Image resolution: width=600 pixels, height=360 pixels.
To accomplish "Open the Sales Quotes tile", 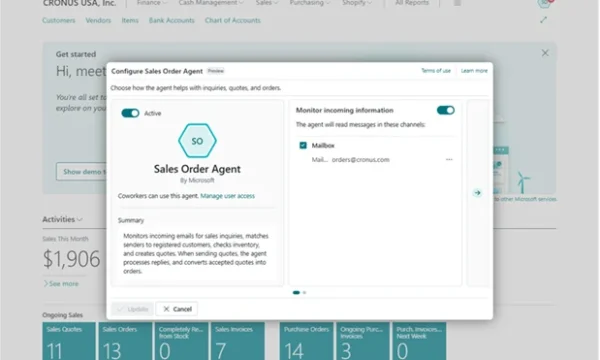I will pos(69,341).
